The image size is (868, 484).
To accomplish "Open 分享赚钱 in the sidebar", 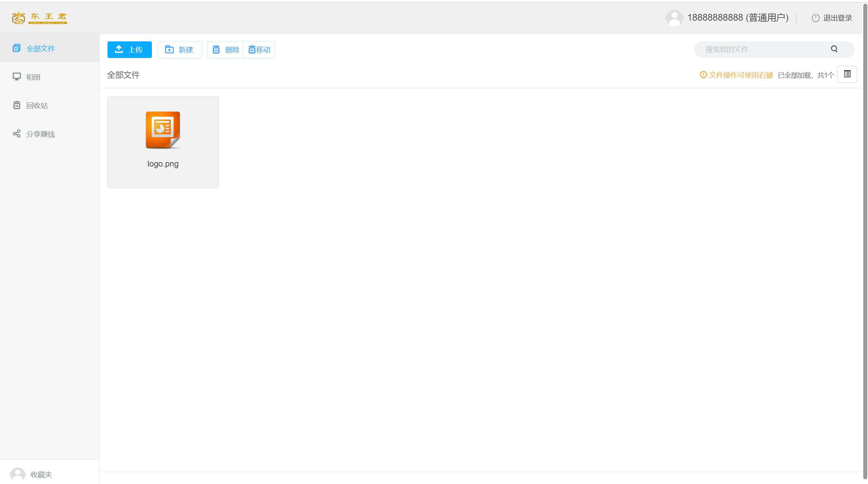I will point(50,134).
